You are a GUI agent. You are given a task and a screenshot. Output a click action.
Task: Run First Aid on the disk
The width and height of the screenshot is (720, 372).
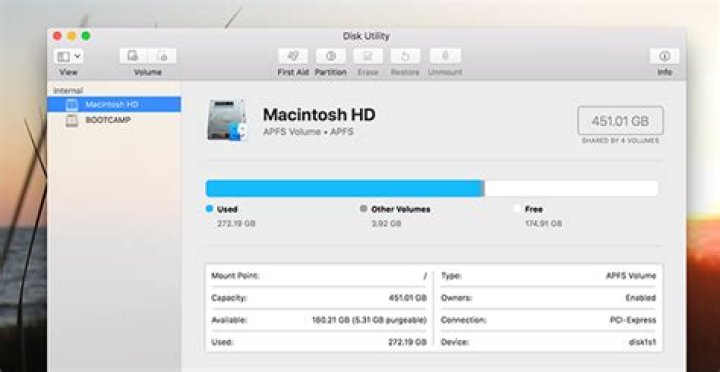point(293,56)
